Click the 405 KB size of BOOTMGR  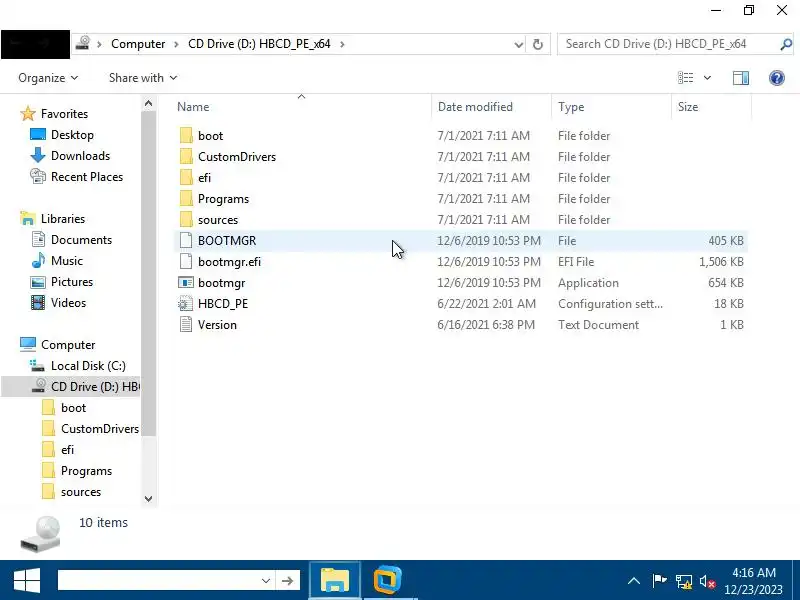(726, 240)
